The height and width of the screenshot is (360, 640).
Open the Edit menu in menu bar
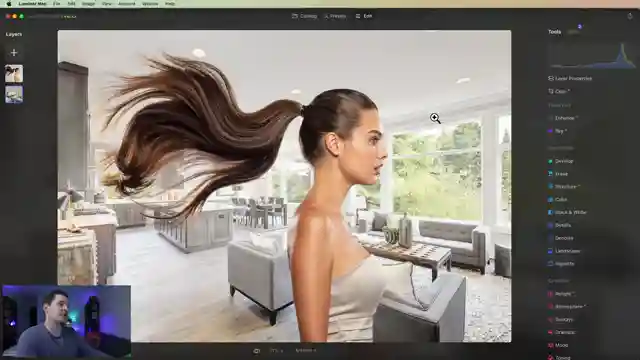71,4
